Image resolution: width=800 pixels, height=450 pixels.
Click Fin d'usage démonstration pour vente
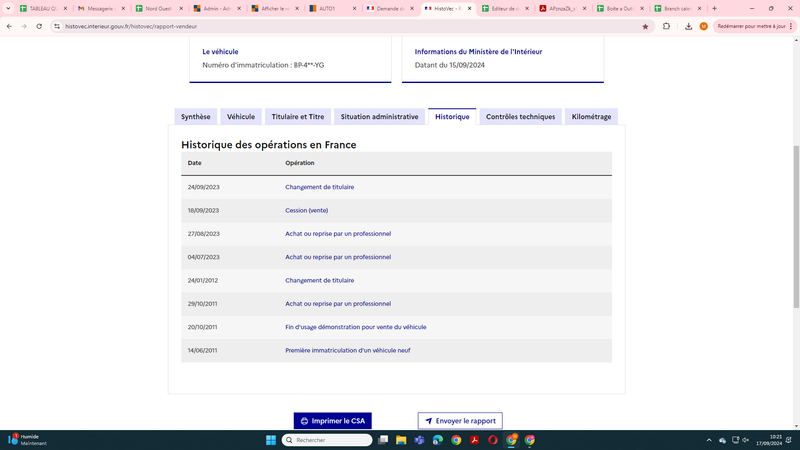pyautogui.click(x=356, y=327)
